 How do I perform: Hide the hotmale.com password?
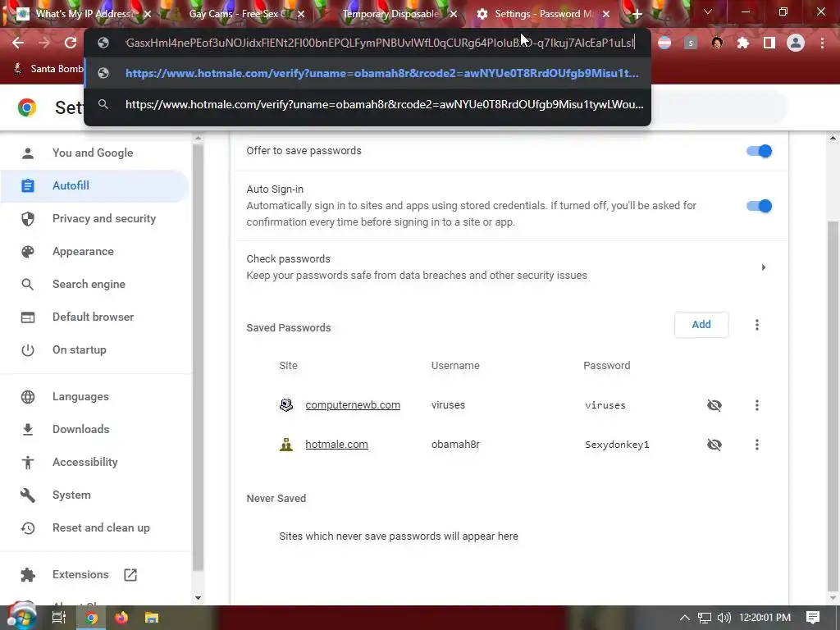(x=714, y=445)
